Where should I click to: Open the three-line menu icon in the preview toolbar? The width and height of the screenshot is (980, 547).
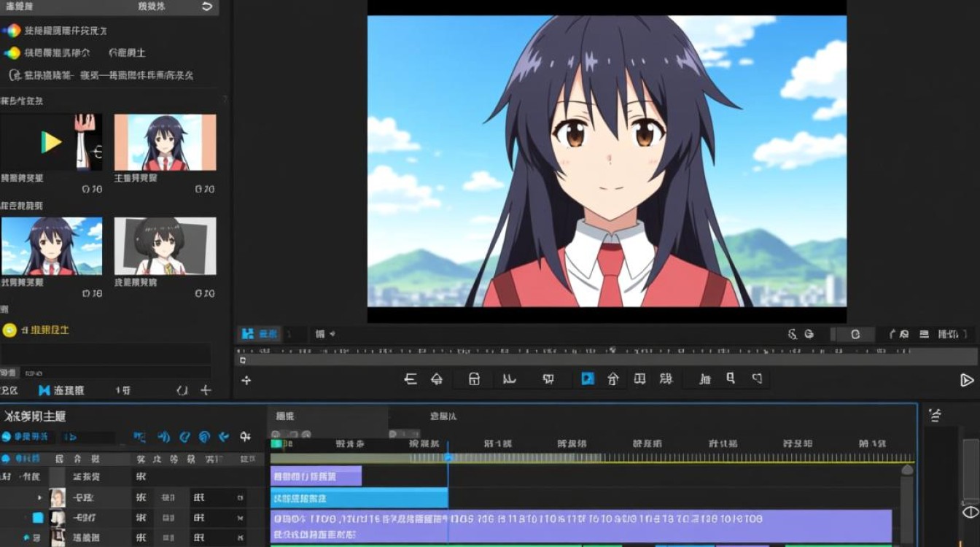click(924, 334)
